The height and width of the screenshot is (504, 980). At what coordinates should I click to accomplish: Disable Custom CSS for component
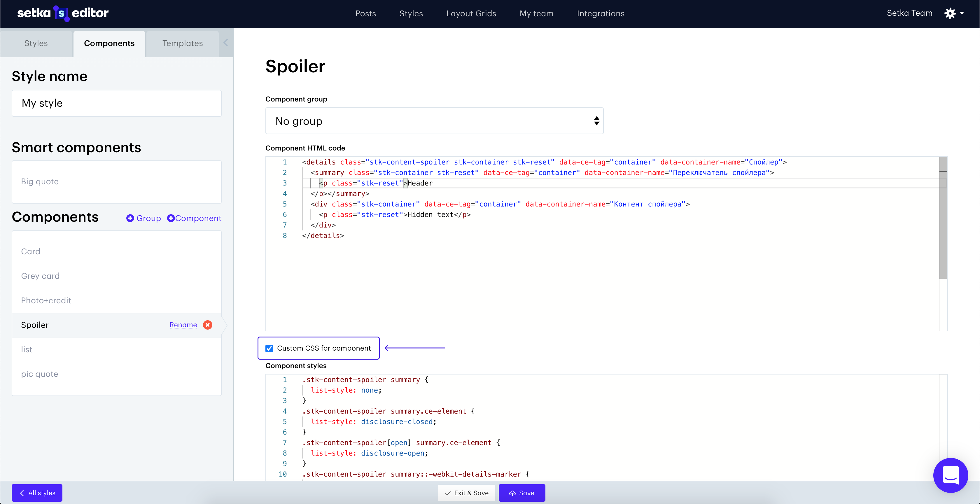click(269, 348)
